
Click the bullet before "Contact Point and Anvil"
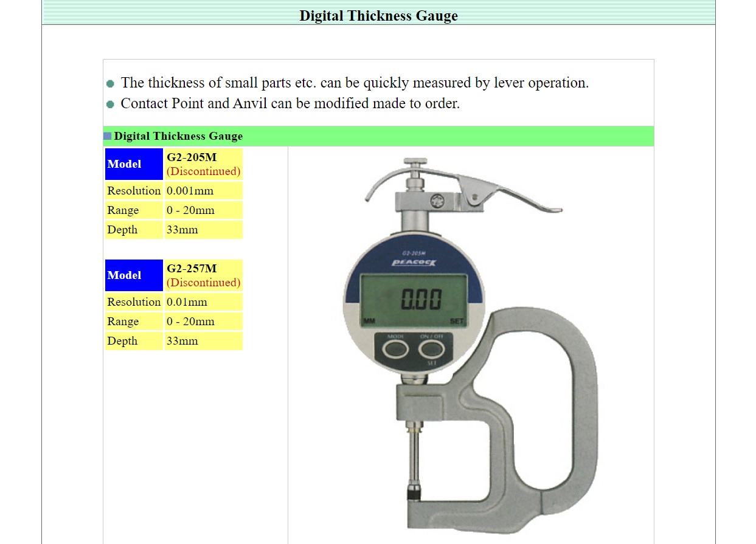click(x=110, y=105)
